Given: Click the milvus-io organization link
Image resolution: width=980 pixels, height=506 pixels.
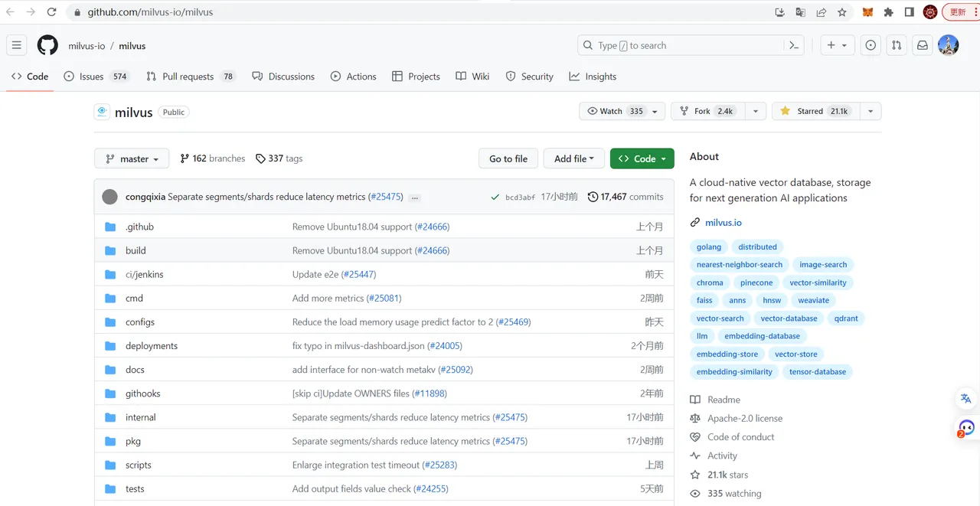Looking at the screenshot, I should tap(87, 46).
